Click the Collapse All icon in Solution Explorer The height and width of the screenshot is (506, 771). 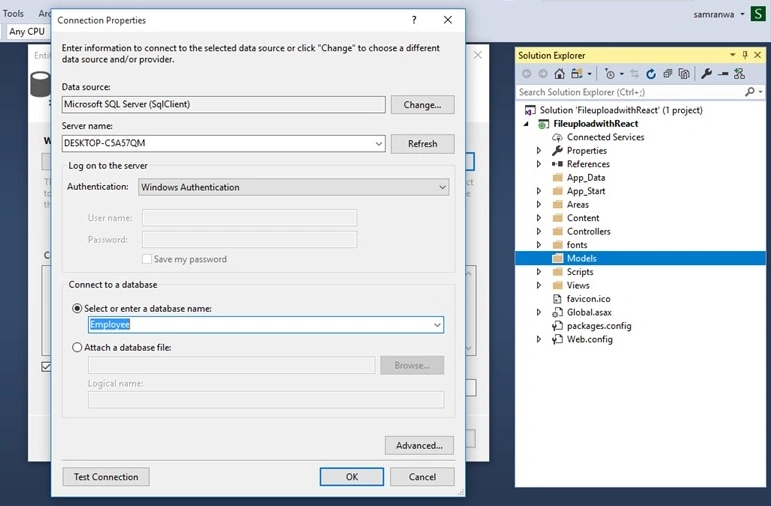[x=667, y=74]
